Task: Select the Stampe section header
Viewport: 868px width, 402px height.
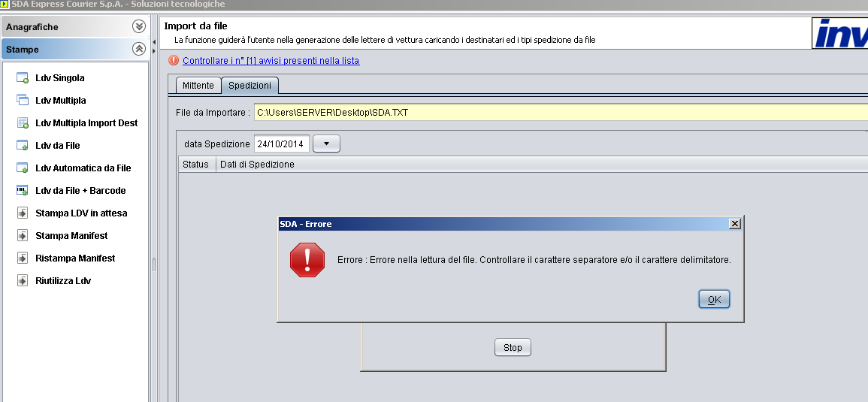Action: coord(74,50)
